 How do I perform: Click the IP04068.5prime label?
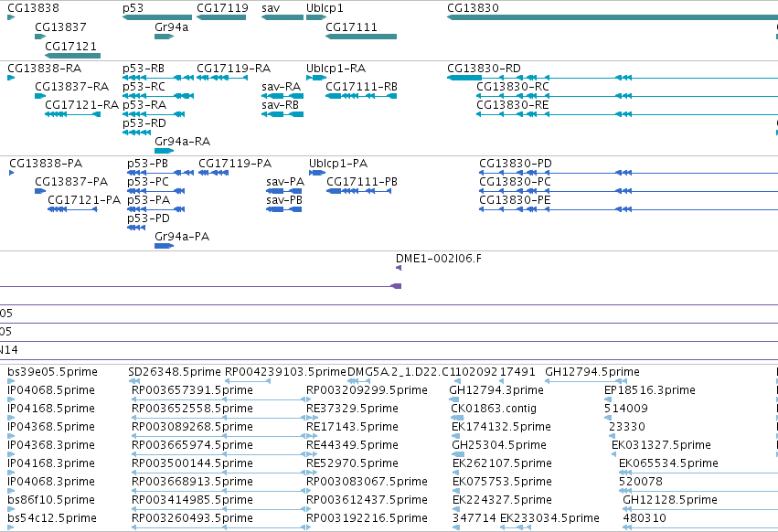point(51,390)
